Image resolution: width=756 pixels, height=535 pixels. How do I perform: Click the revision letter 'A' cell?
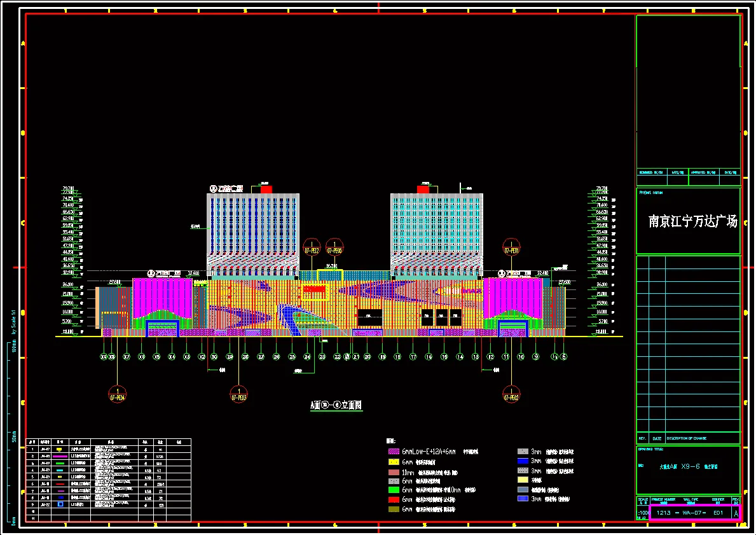736,513
